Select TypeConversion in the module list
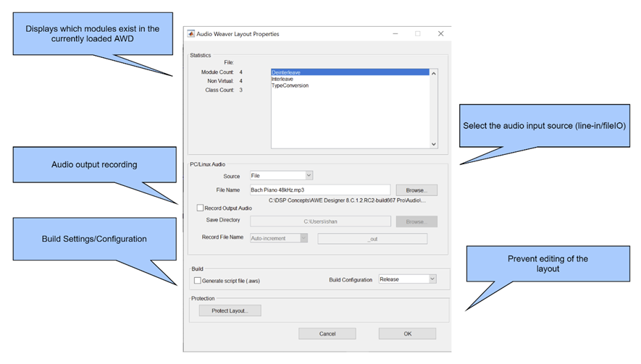The height and width of the screenshot is (364, 641). click(x=290, y=85)
